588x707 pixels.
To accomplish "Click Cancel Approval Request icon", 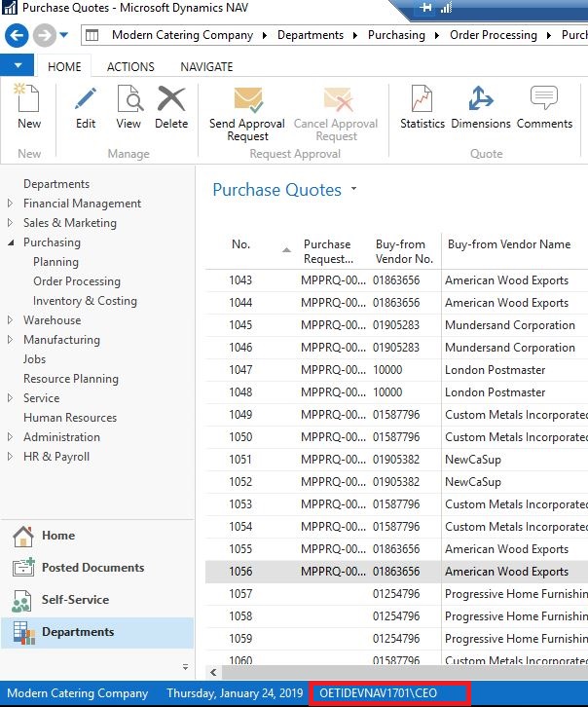I will click(x=338, y=99).
